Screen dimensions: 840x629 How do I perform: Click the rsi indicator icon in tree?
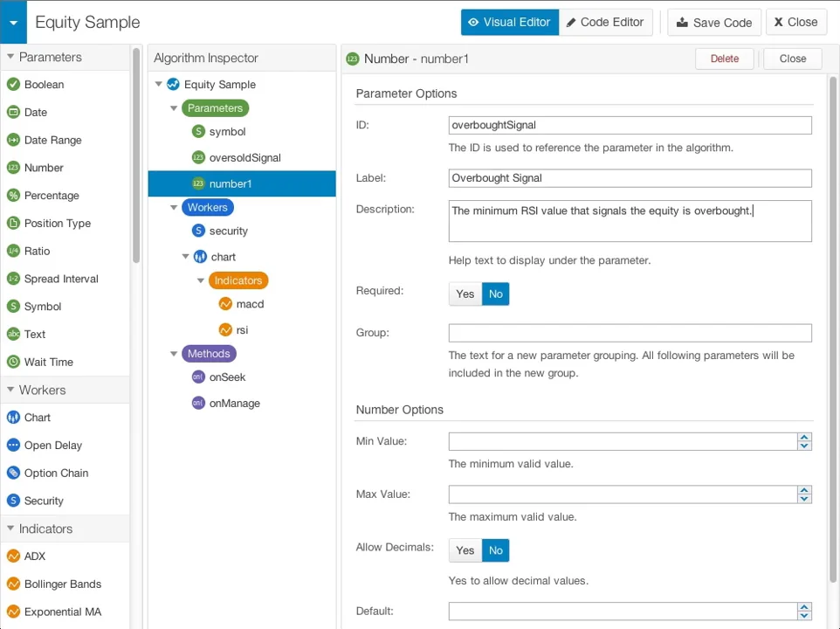pos(225,329)
